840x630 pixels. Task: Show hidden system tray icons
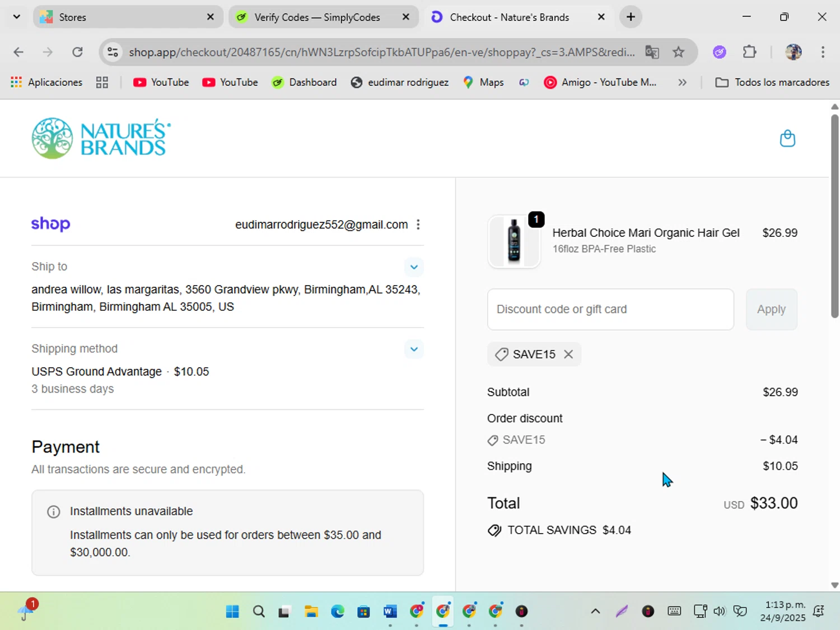[x=595, y=611]
